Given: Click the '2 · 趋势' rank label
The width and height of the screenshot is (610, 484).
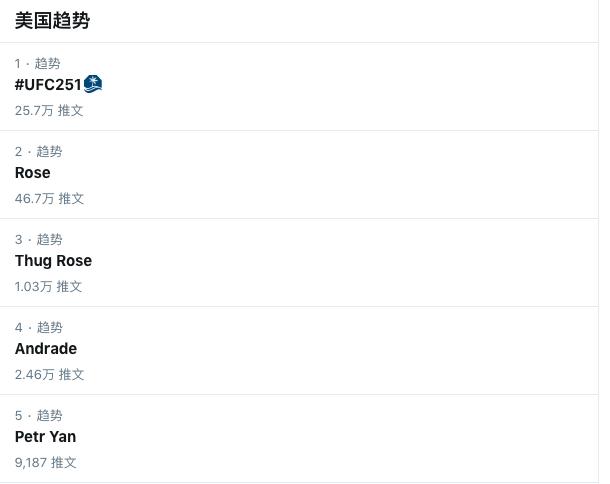Looking at the screenshot, I should point(39,151).
